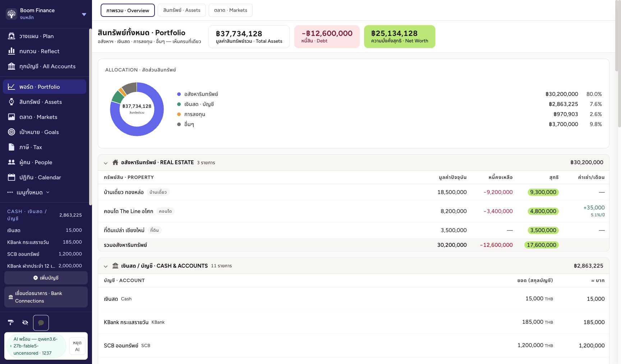Open Bank Connections in the sidebar
Viewport: 621px width, 364px height.
(46, 297)
